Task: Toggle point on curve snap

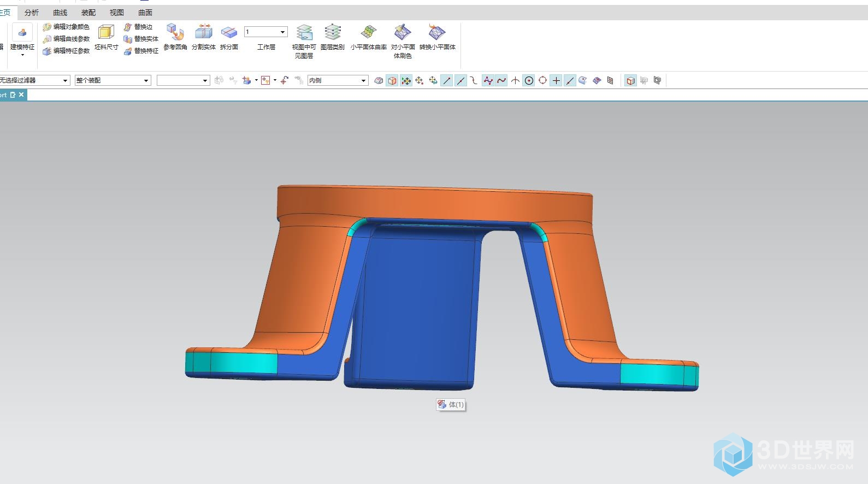Action: 570,80
